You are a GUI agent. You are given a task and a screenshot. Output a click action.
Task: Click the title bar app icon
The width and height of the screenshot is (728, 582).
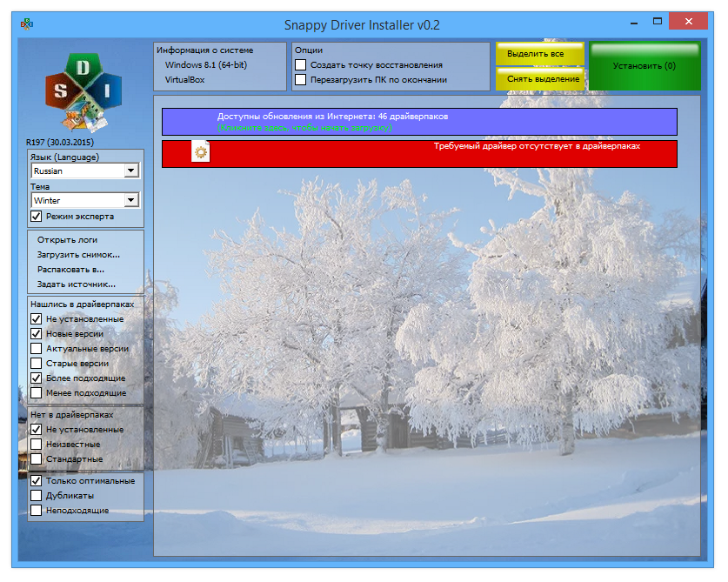(26, 23)
